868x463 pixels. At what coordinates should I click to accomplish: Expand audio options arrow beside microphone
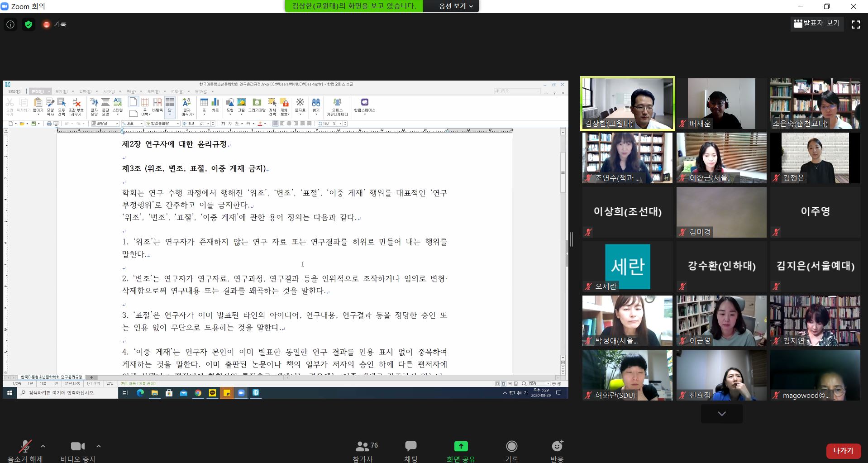(x=43, y=446)
